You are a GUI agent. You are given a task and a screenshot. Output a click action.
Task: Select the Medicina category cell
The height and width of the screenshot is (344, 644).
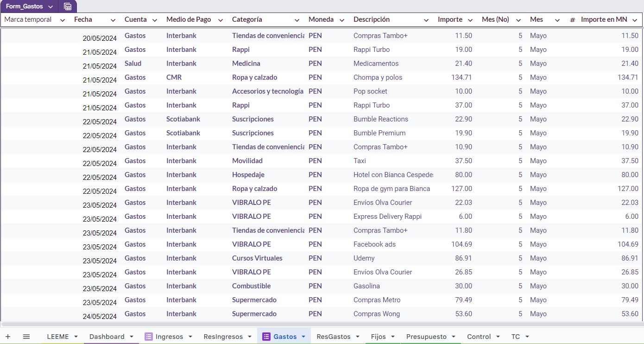tap(246, 64)
